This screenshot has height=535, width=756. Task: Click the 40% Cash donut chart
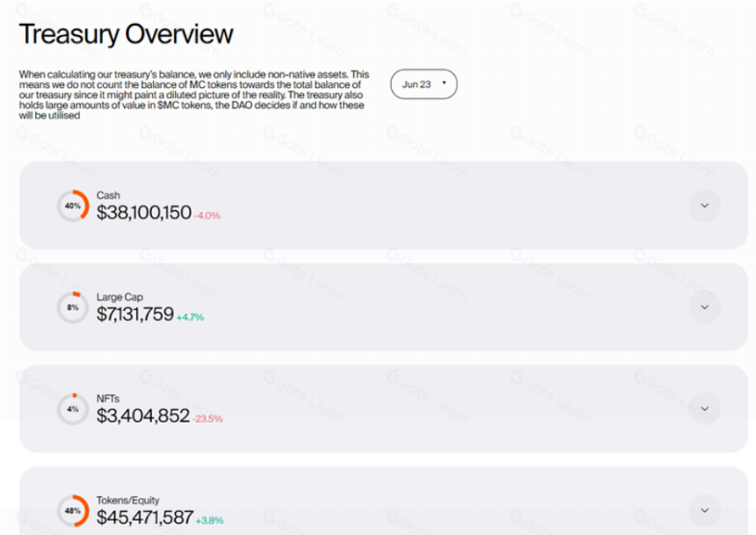[73, 206]
